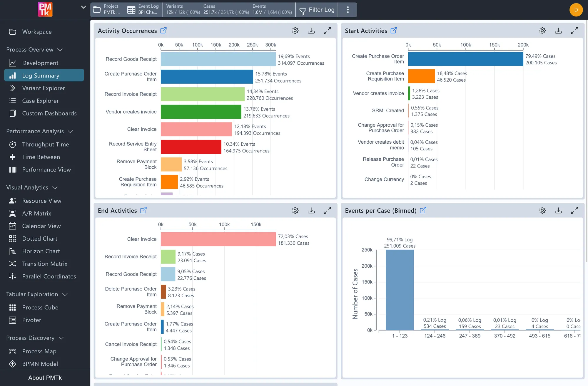Open Start Activities external link icon
This screenshot has height=386, width=588.
click(394, 30)
